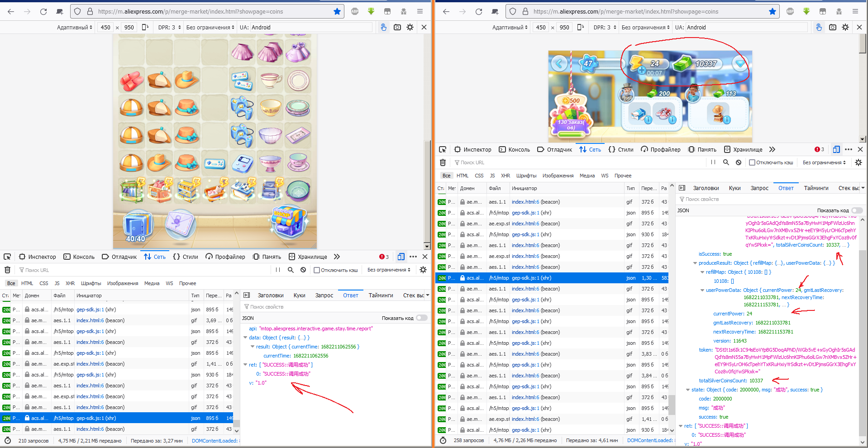Click the left 'Поиск URL' filter field
Screen dimensions: 868x448
[144, 270]
